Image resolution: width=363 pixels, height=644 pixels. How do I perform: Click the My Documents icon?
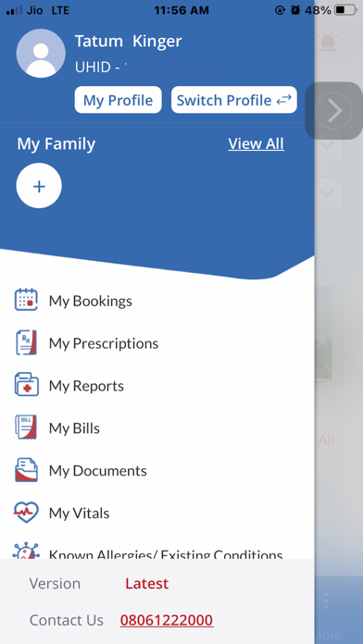point(26,470)
